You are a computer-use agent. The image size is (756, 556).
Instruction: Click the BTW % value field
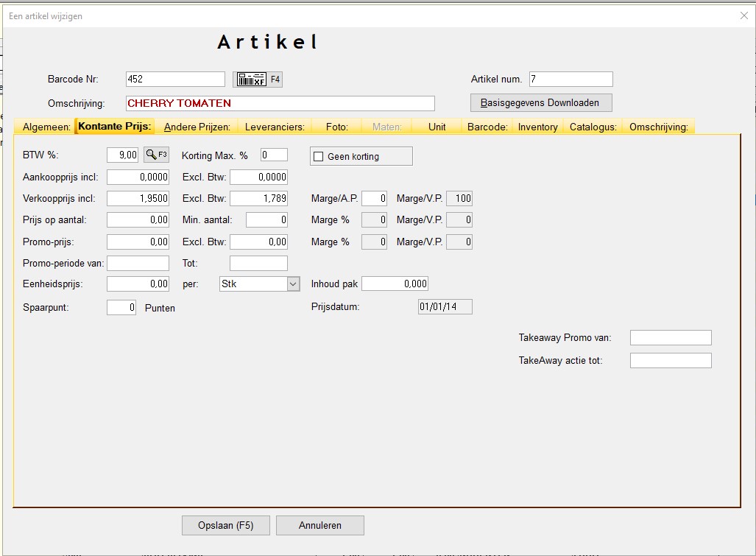(122, 155)
